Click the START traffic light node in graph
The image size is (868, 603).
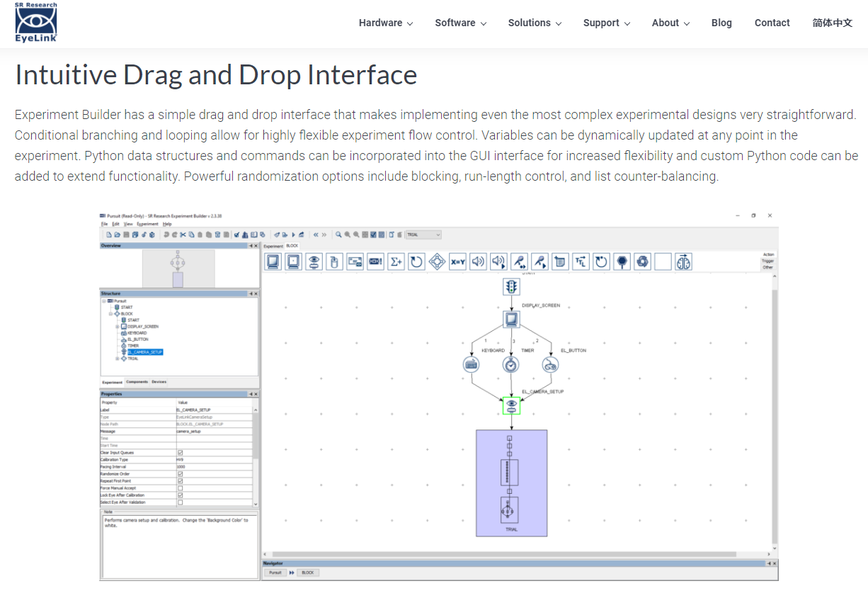tap(511, 286)
